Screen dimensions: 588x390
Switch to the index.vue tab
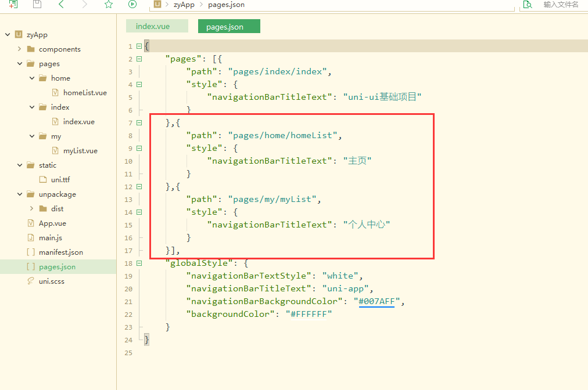click(156, 26)
